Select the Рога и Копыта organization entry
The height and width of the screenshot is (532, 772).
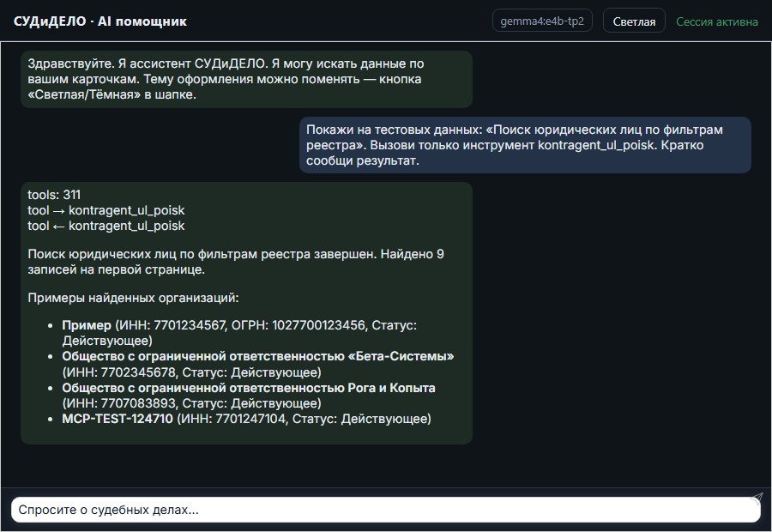pyautogui.click(x=249, y=396)
